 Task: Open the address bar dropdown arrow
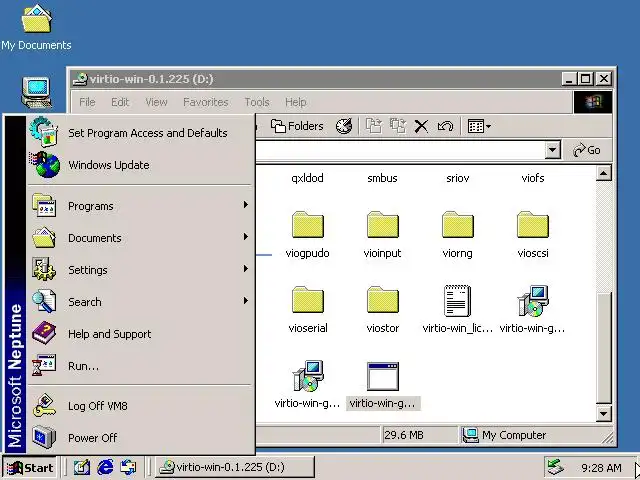tap(552, 150)
